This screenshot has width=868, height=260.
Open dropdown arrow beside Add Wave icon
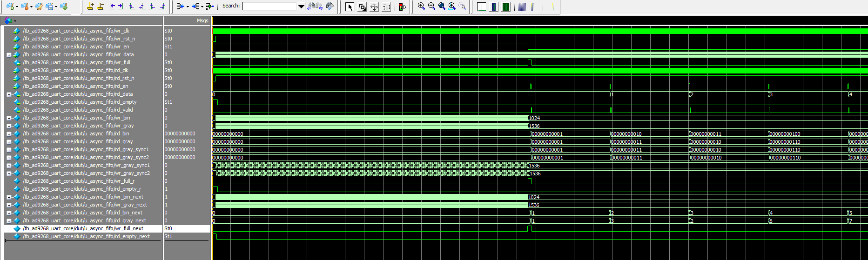[x=17, y=7]
